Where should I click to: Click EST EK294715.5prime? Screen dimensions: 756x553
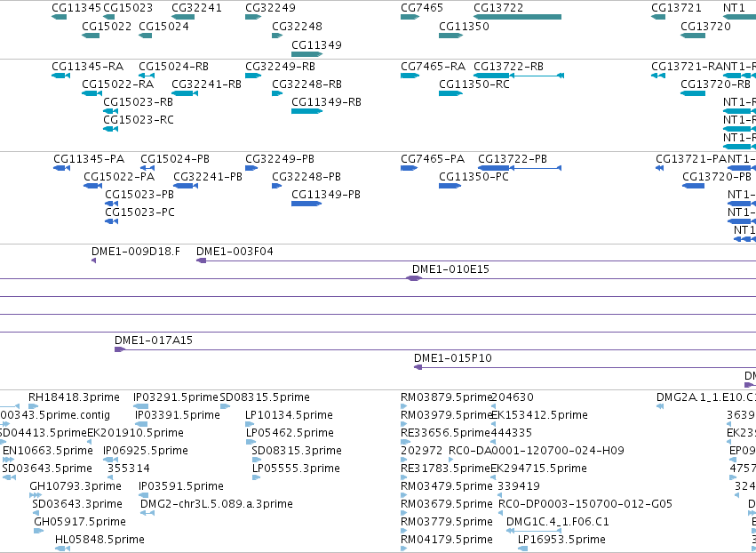tap(538, 469)
